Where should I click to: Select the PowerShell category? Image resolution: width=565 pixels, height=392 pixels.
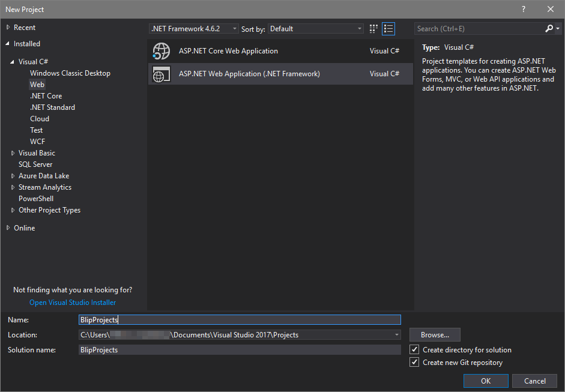click(36, 199)
